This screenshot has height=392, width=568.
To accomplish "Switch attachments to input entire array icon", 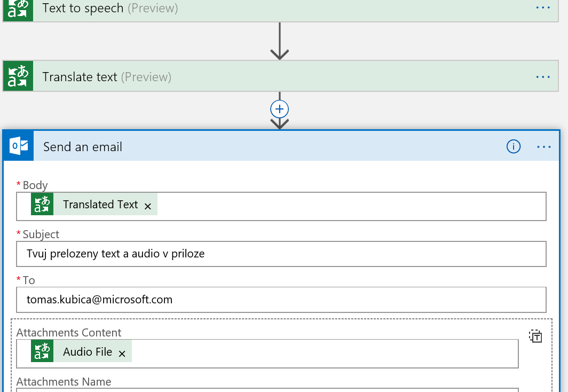I will click(535, 336).
